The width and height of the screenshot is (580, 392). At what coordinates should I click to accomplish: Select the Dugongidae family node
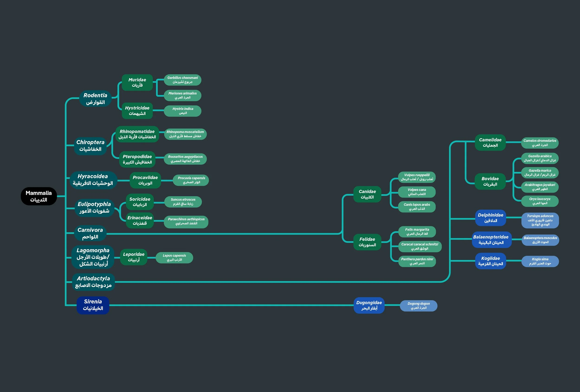[x=369, y=305]
